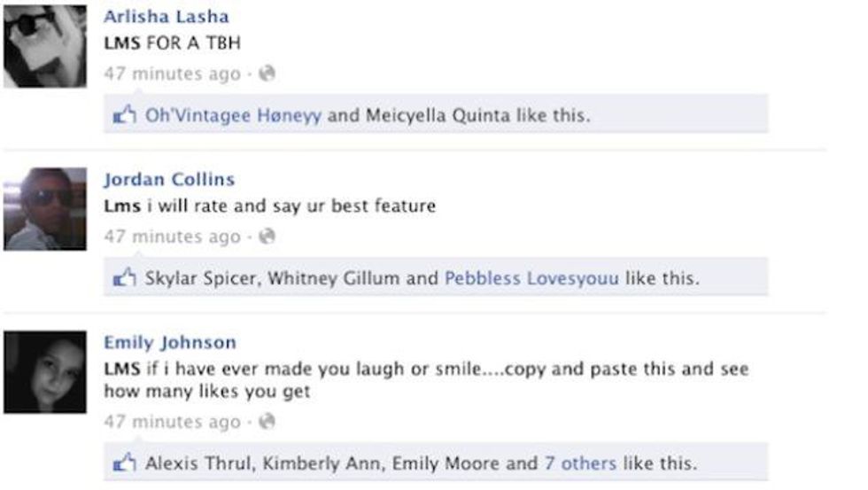The image size is (868, 490).
Task: Open the Emily Johnson name link
Action: (170, 342)
